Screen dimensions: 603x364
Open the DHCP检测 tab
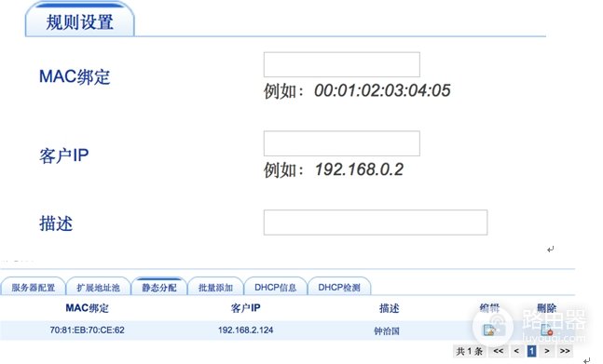[339, 288]
